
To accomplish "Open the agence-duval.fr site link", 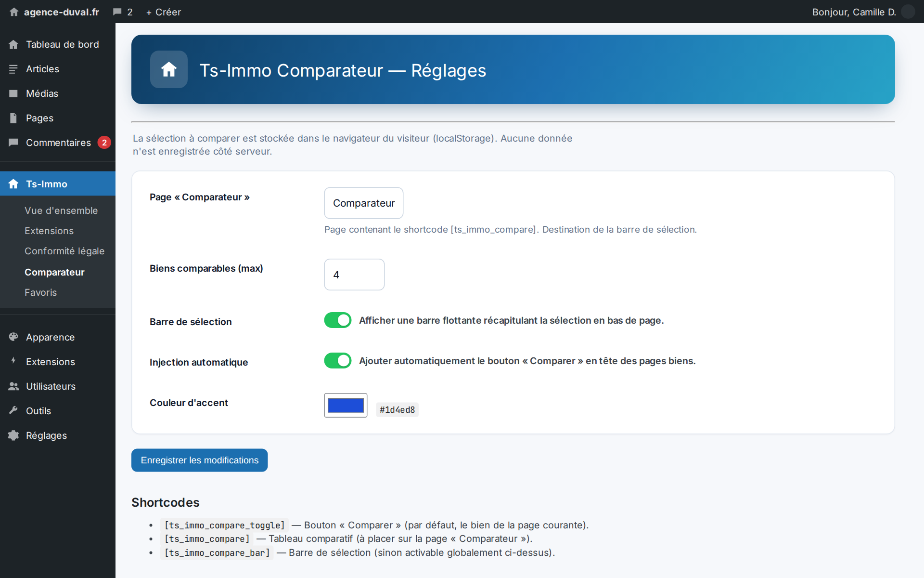I will (62, 12).
